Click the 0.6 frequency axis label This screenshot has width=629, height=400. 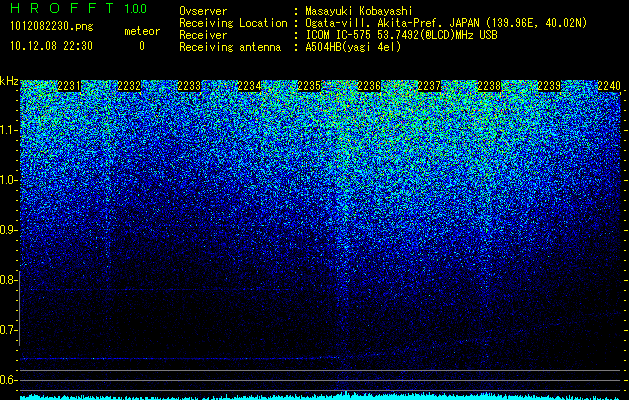[8, 380]
